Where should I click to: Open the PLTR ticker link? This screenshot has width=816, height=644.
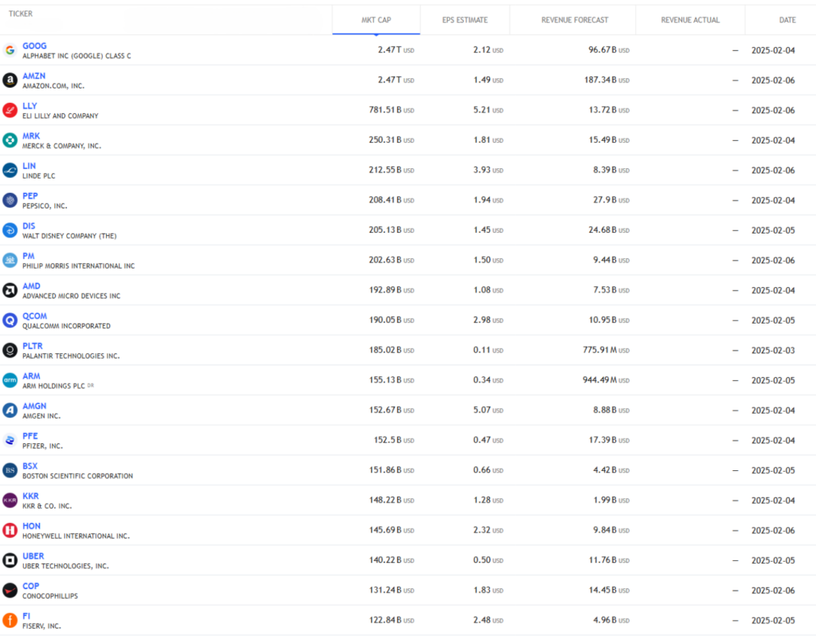33,346
